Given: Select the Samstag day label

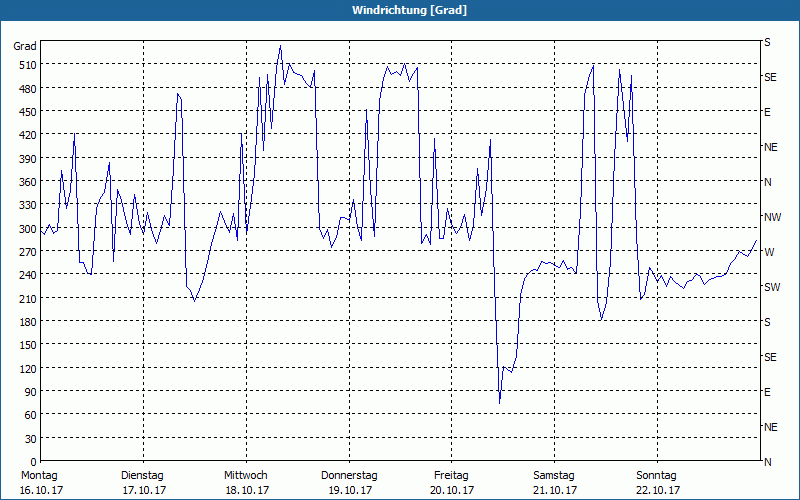Looking at the screenshot, I should pos(554,476).
